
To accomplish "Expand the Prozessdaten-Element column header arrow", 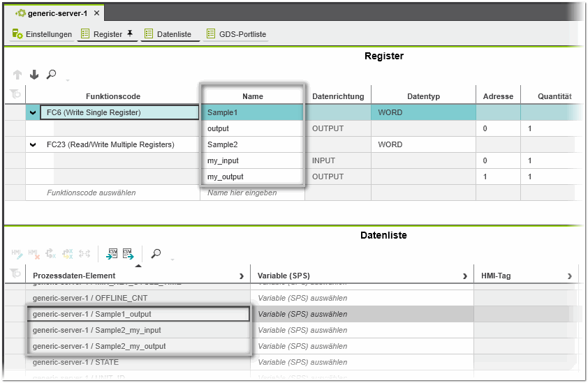I will [x=242, y=276].
